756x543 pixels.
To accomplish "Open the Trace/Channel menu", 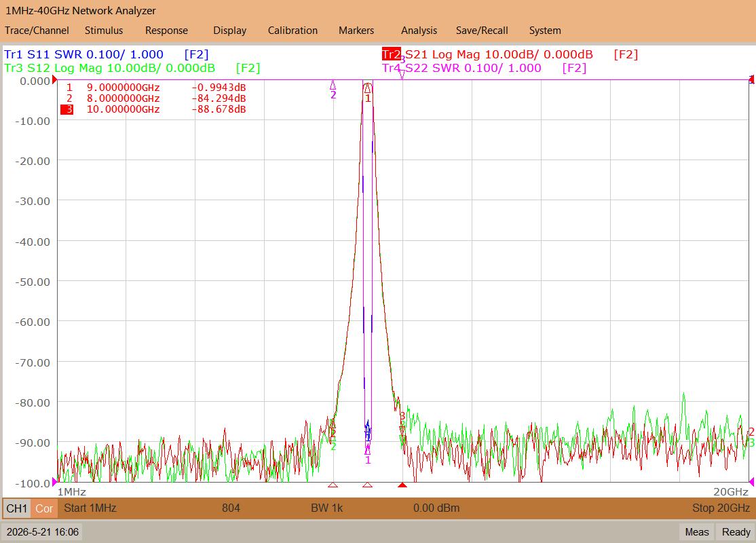I will coord(37,31).
